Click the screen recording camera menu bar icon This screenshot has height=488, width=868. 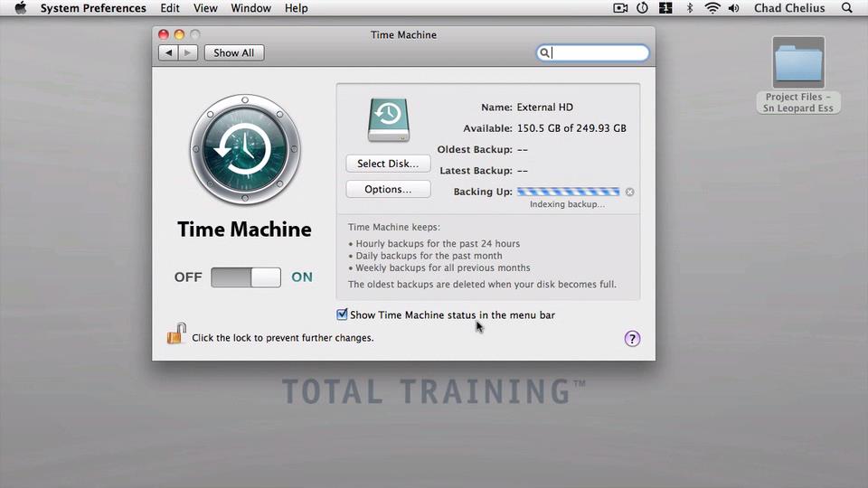(620, 8)
